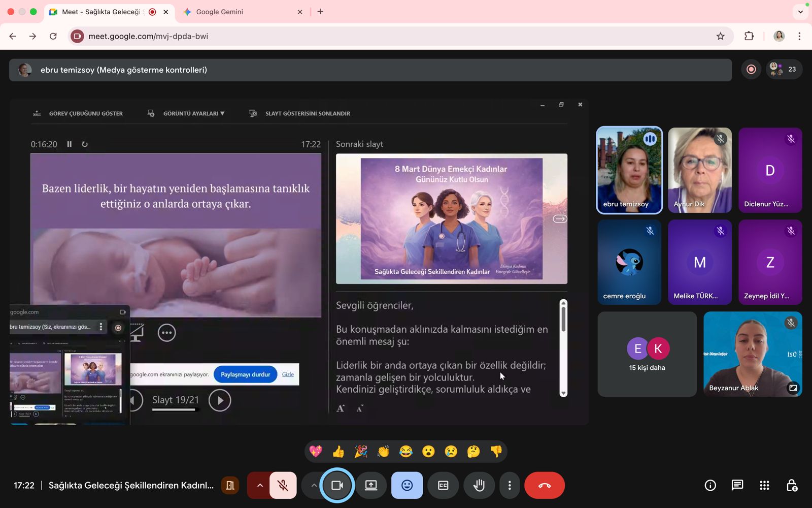Open more options three-dot menu
The height and width of the screenshot is (508, 812).
pyautogui.click(x=510, y=486)
